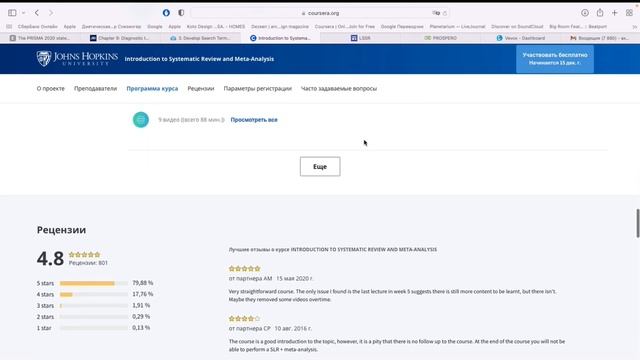
Task: Click the teal video list icon
Action: [x=141, y=120]
